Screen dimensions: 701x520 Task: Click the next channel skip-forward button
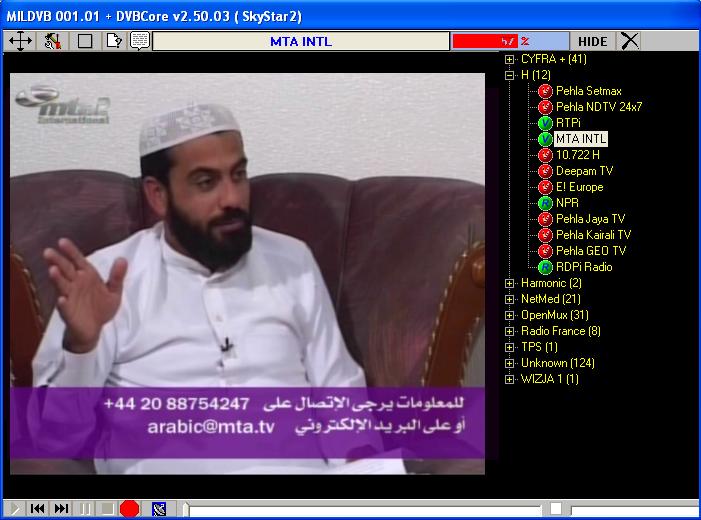pos(61,509)
